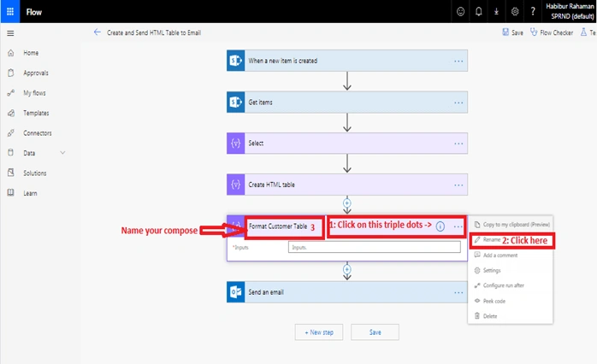
Task: Open the app launcher waffle icon
Action: point(10,11)
